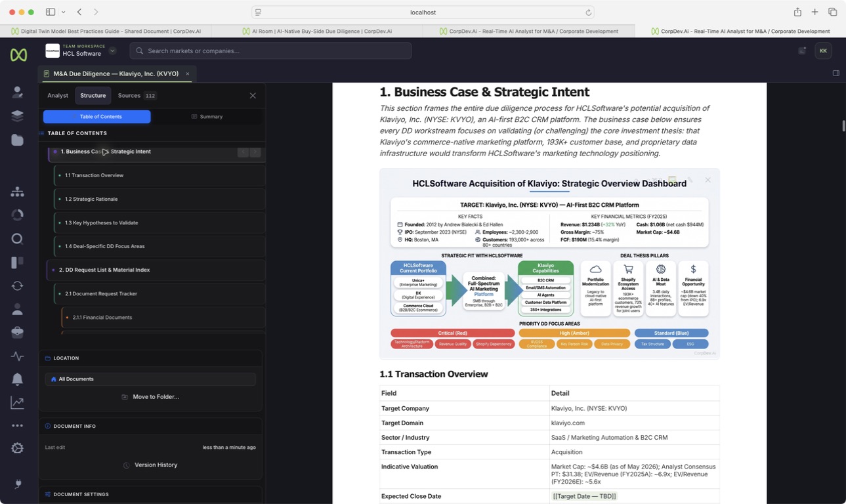Switch to the Analyst tab
The image size is (846, 504).
58,96
